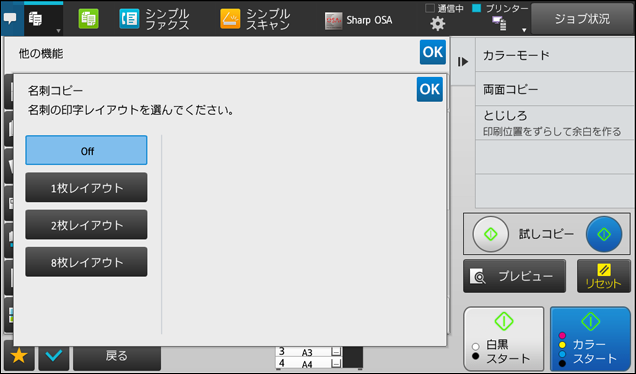Launch Sharp OSA application
Viewport: 636px width, 374px height.
click(x=359, y=20)
